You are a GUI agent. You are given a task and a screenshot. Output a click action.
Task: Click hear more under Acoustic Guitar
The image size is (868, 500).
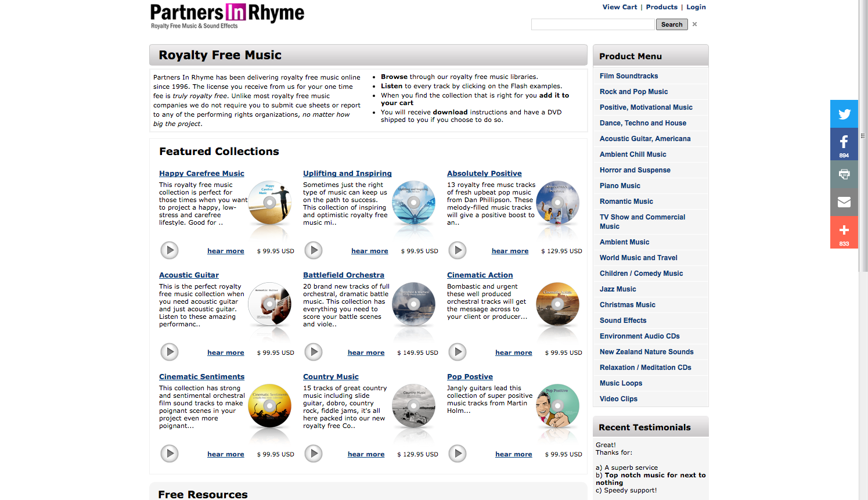[225, 352]
